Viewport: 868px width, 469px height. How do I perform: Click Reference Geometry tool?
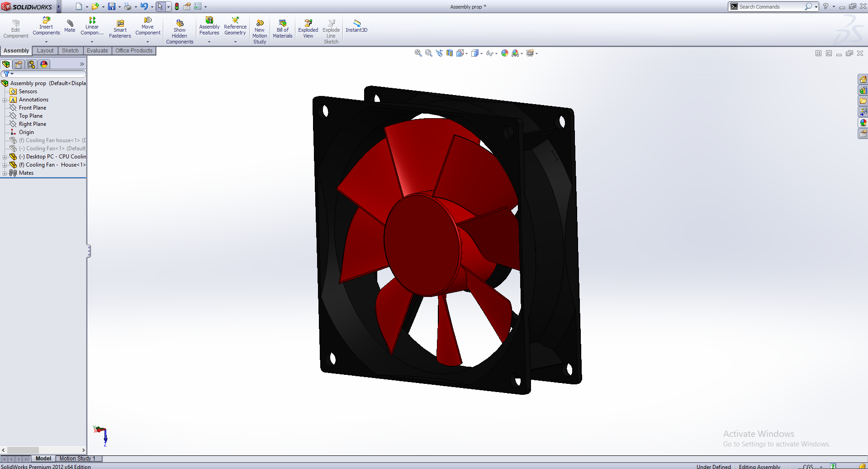(x=235, y=26)
